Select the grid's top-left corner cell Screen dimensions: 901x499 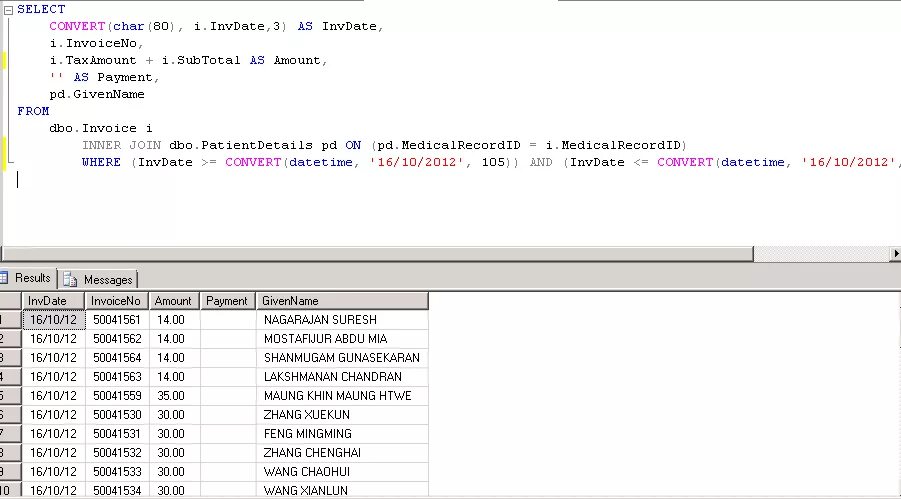point(10,301)
